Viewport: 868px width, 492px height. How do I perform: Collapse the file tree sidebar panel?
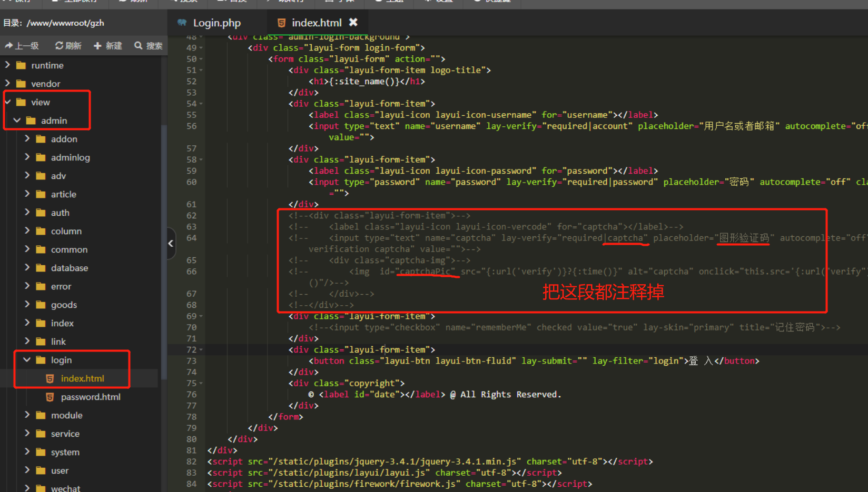(171, 243)
